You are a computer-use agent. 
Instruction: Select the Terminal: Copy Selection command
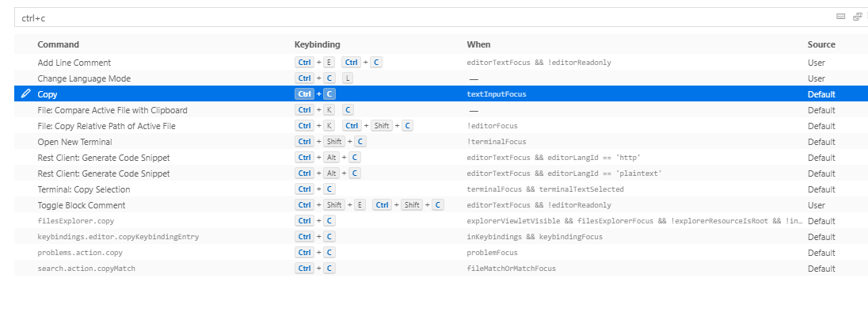[84, 189]
